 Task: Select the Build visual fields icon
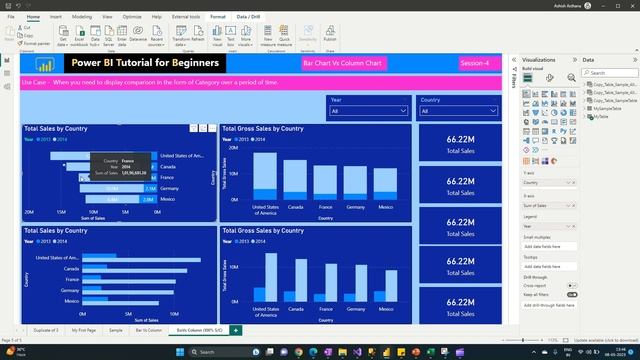[528, 78]
